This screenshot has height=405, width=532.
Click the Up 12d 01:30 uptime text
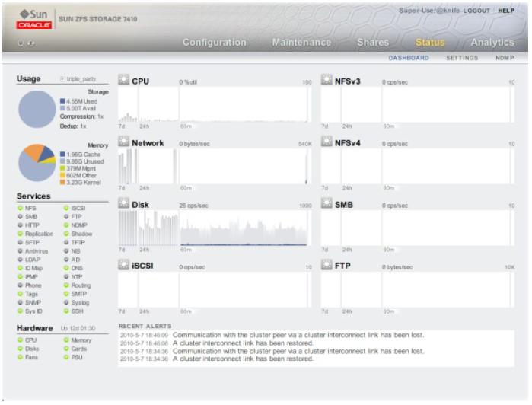(x=78, y=328)
